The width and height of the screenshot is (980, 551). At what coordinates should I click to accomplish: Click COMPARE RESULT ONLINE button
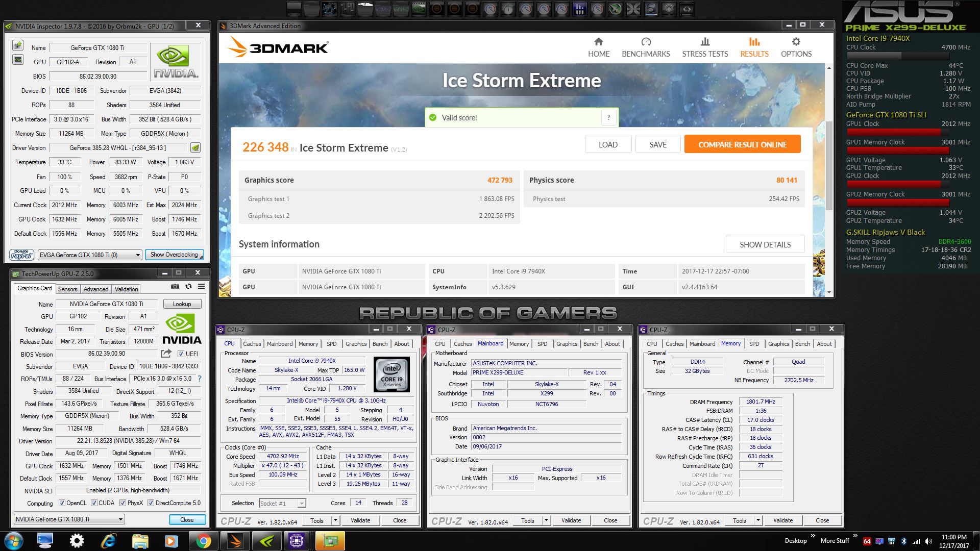pyautogui.click(x=742, y=144)
